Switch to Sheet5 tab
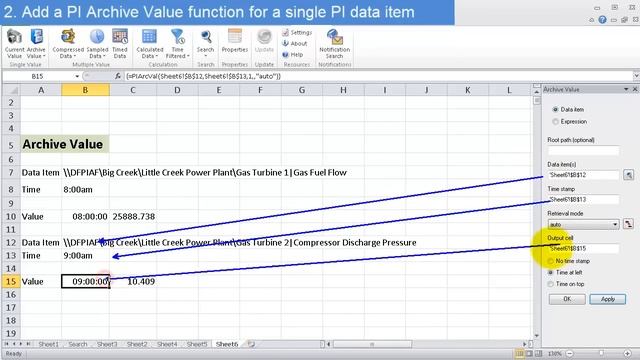The width and height of the screenshot is (640, 360). pyautogui.click(x=197, y=344)
